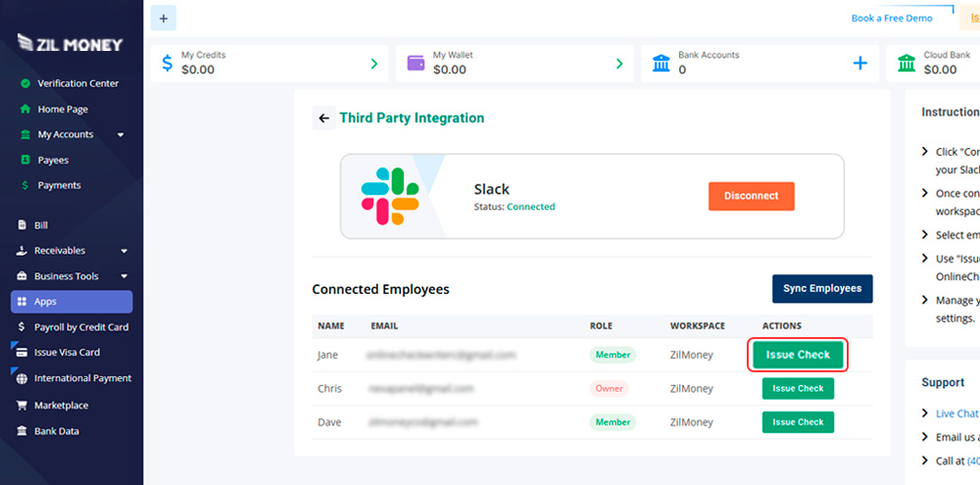Click the Cloud Bank building icon
The image size is (980, 485).
[906, 64]
